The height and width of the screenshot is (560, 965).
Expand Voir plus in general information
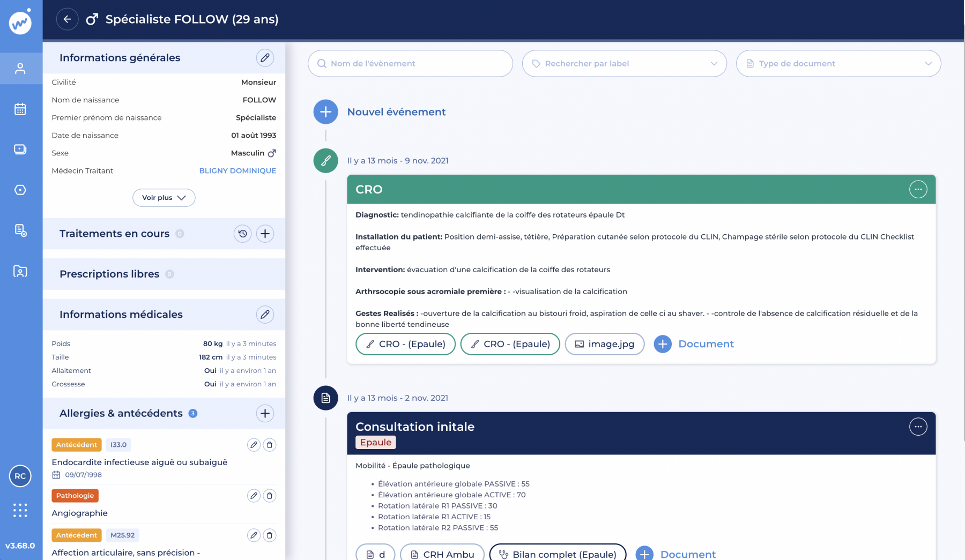point(164,198)
